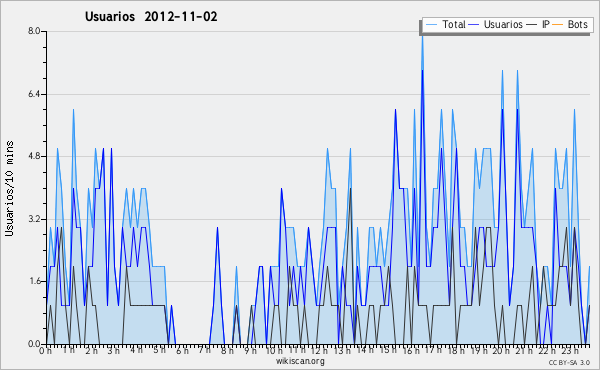Click the 'CC BY-SA 3.0' license text
The image size is (600, 370).
coord(569,363)
